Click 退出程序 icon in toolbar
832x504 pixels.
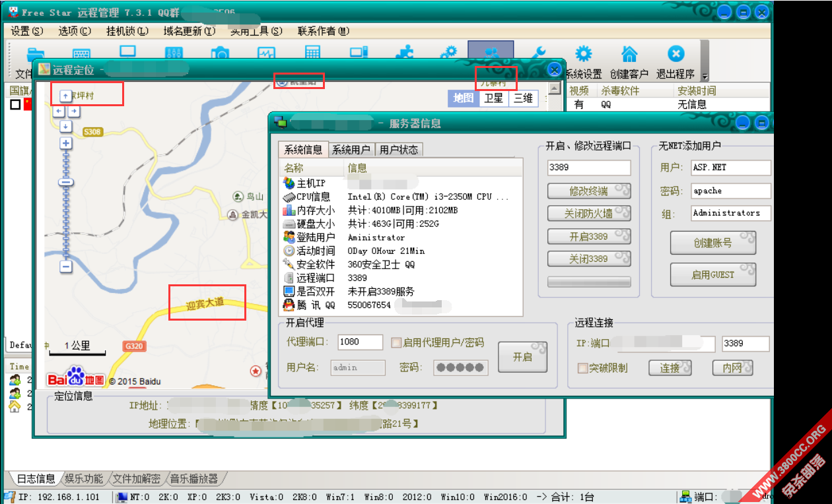point(676,53)
